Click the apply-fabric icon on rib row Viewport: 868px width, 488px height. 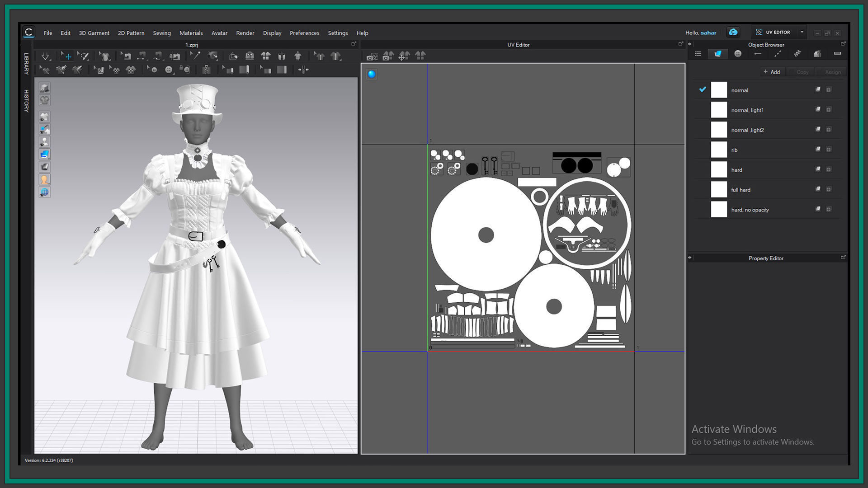pyautogui.click(x=818, y=149)
